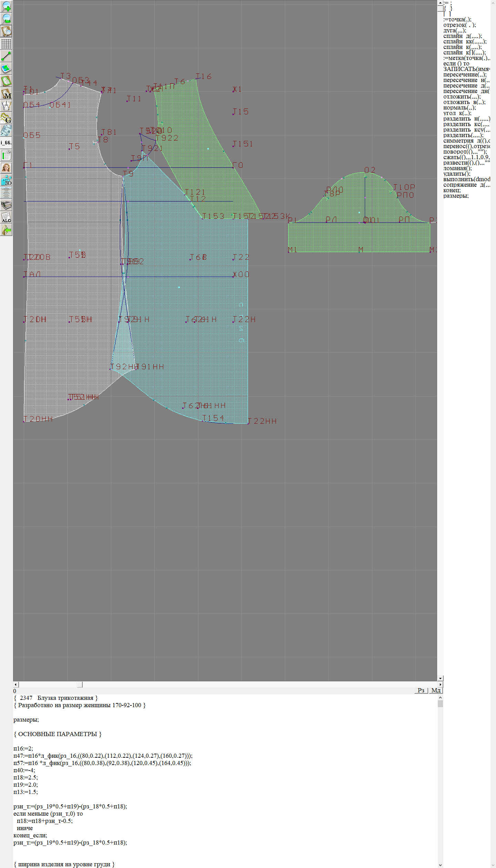Viewport: 496px width, 868px height.
Task: Open the ALG algorithm icon
Action: coord(6,218)
